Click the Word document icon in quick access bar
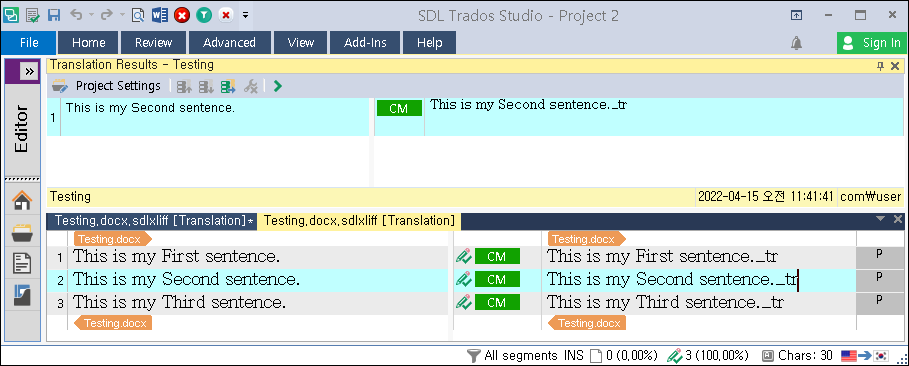The width and height of the screenshot is (909, 366). pos(159,15)
